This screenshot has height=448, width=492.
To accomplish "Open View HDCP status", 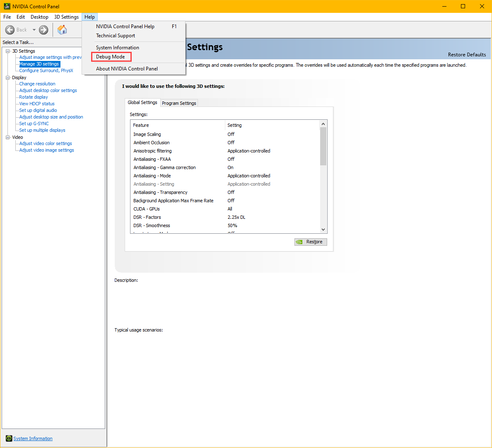I will 37,104.
